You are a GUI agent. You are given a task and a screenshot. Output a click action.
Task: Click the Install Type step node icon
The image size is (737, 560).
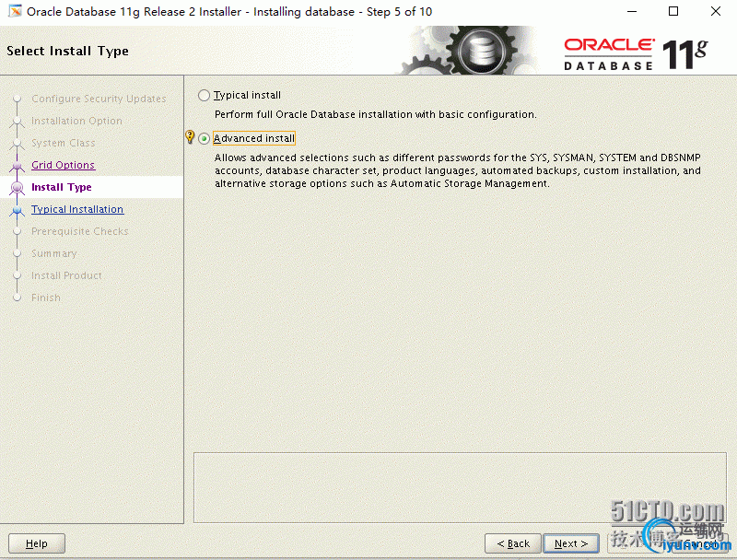click(18, 188)
